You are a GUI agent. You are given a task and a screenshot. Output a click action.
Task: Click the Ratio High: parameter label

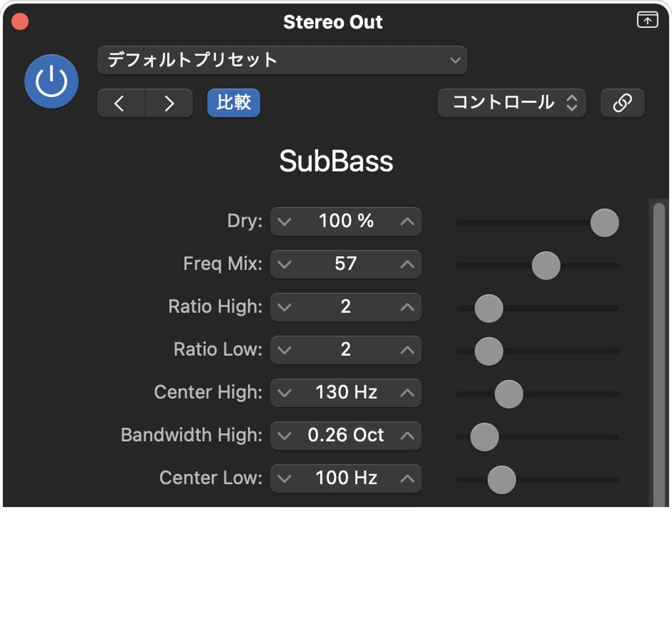coord(216,307)
